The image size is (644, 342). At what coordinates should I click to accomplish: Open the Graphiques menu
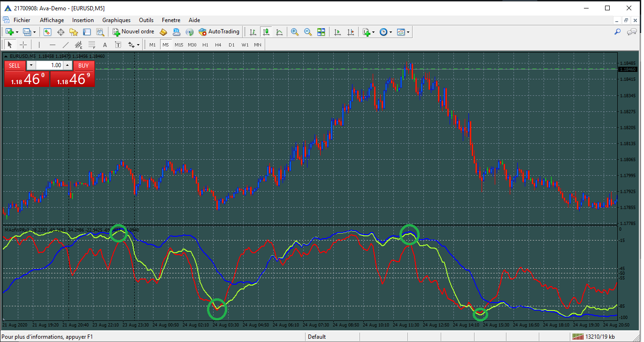[x=116, y=20]
